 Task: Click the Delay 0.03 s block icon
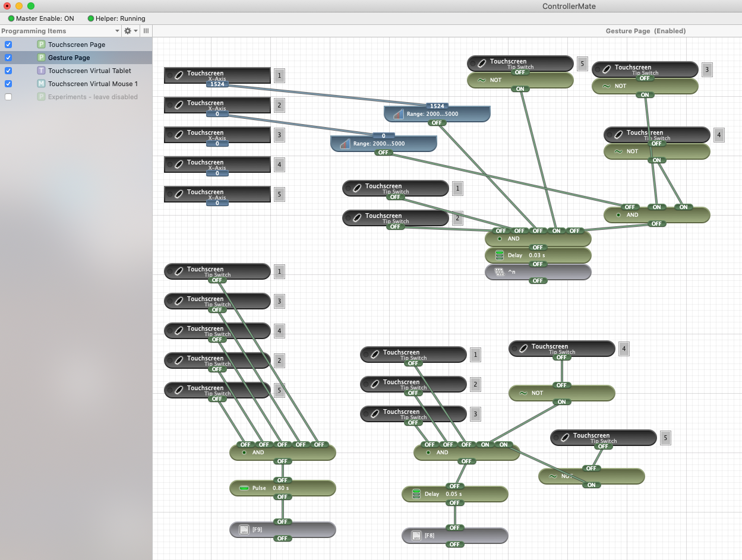pyautogui.click(x=500, y=255)
